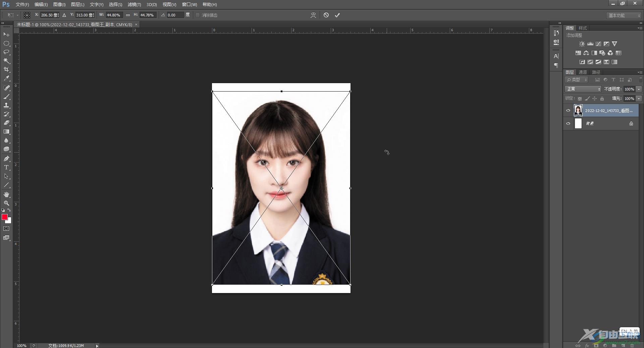The height and width of the screenshot is (348, 644).
Task: Select the Horizontal Type tool
Action: pos(6,167)
